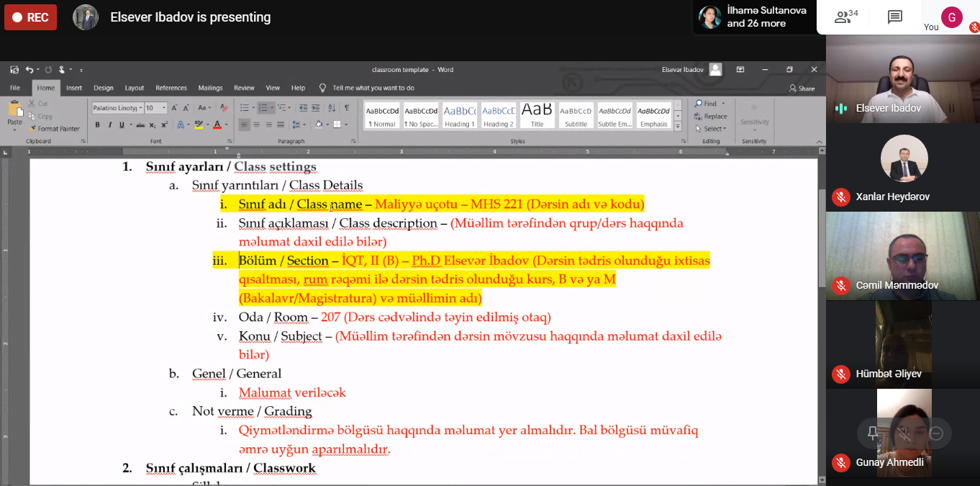Apply the Title style
The width and height of the screenshot is (980, 486).
pos(537,115)
